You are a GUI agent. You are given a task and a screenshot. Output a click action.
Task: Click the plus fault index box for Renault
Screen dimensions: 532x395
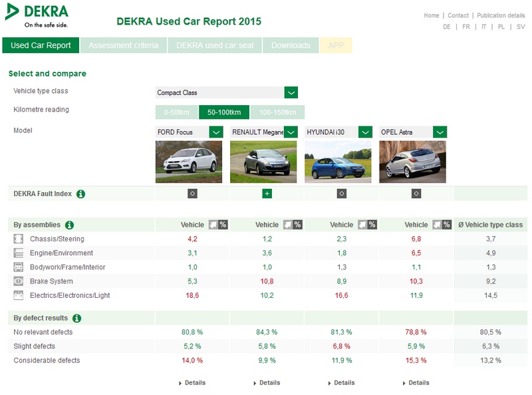tap(267, 194)
